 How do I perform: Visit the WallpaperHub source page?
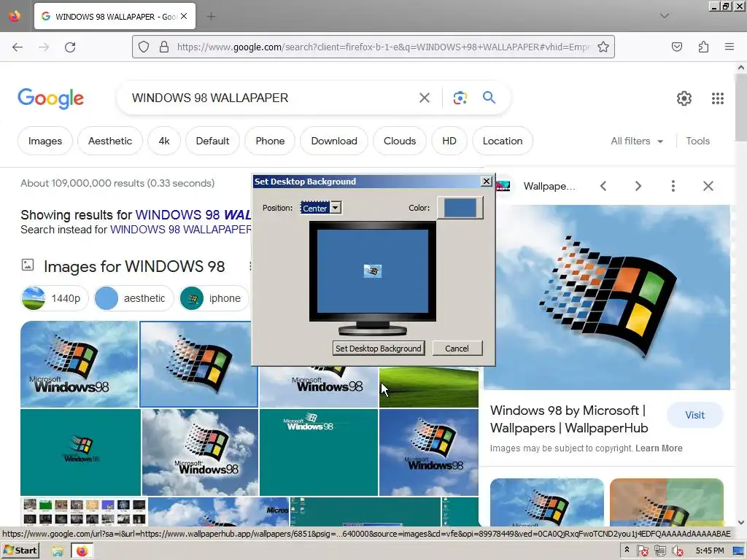tap(694, 415)
